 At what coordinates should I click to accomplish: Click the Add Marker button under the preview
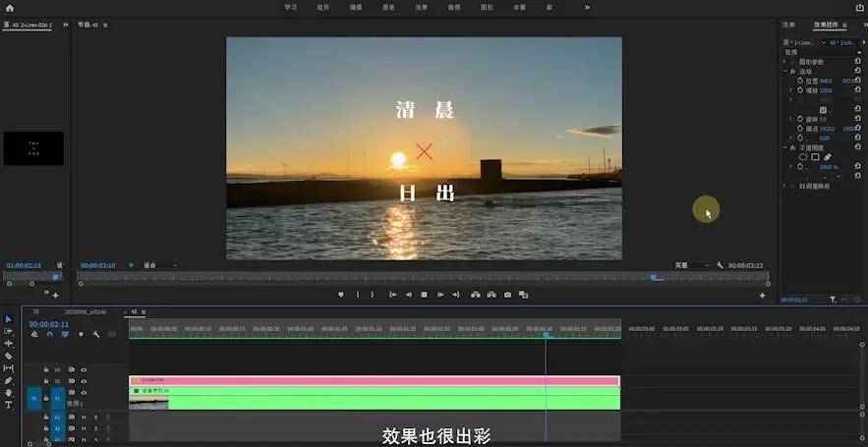pyautogui.click(x=341, y=295)
